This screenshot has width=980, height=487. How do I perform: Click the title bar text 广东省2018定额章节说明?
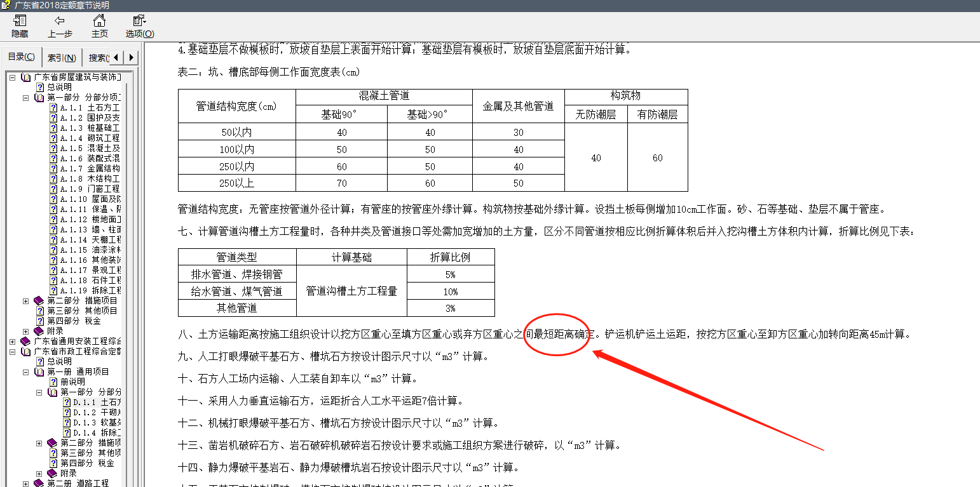[62, 5]
